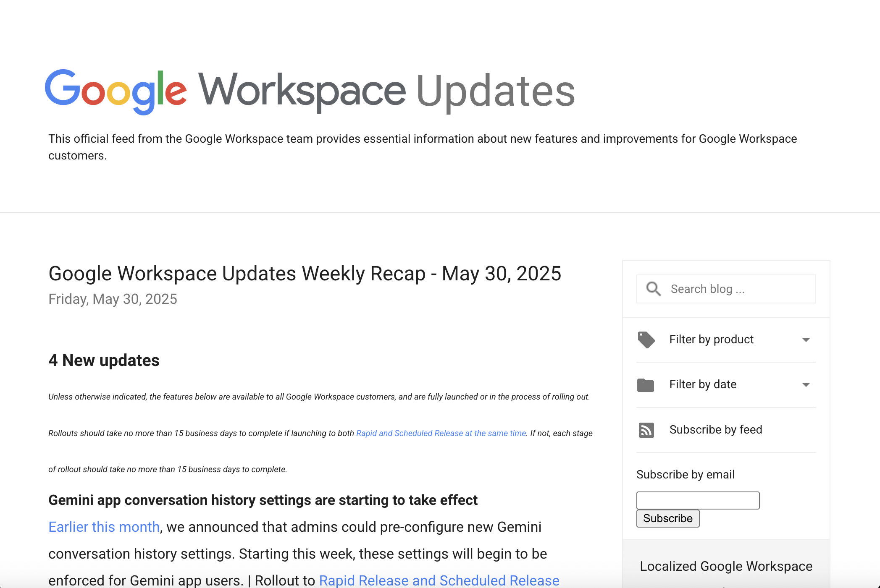Click the tag icon next to Filter by product

[646, 340]
